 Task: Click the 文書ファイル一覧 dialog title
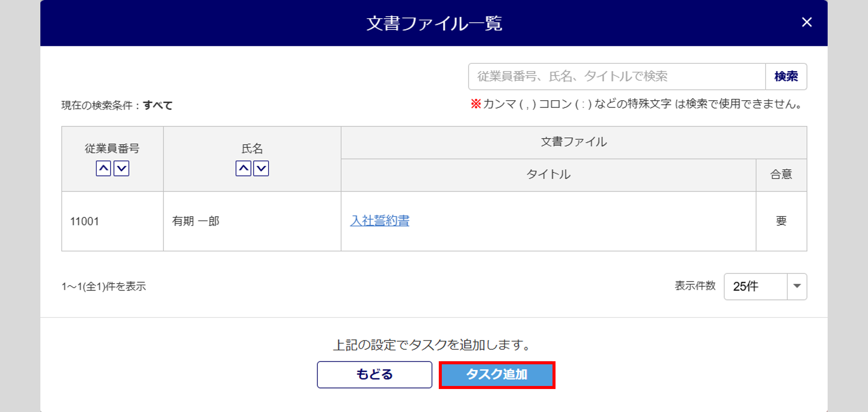coord(434,23)
